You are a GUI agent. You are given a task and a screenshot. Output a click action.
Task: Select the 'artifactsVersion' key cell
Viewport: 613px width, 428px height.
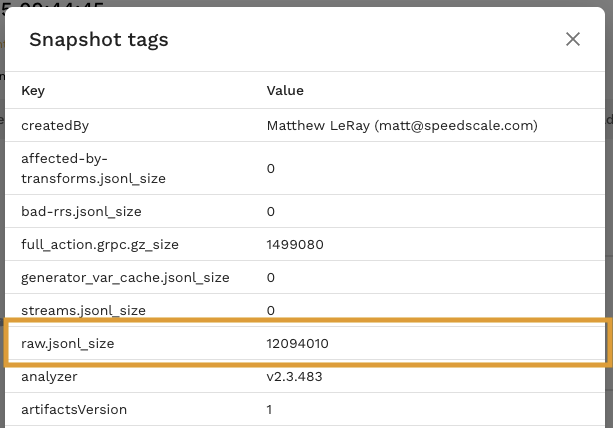74,410
